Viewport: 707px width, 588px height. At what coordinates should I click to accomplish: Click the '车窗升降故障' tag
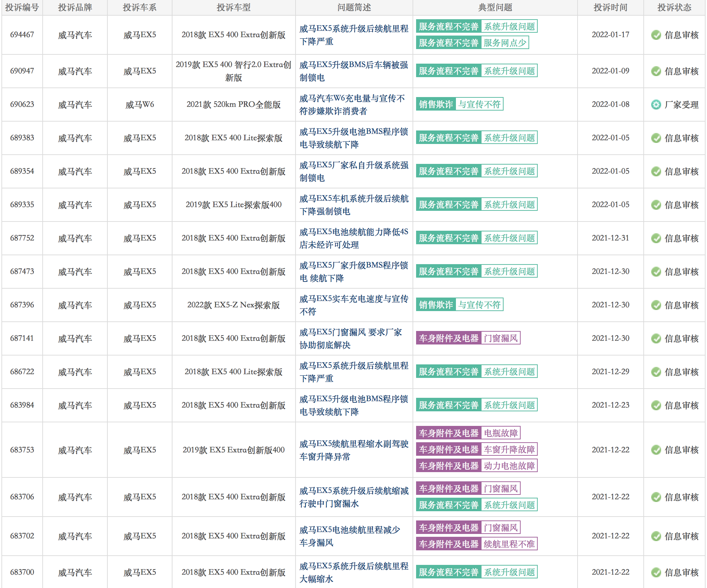click(509, 449)
